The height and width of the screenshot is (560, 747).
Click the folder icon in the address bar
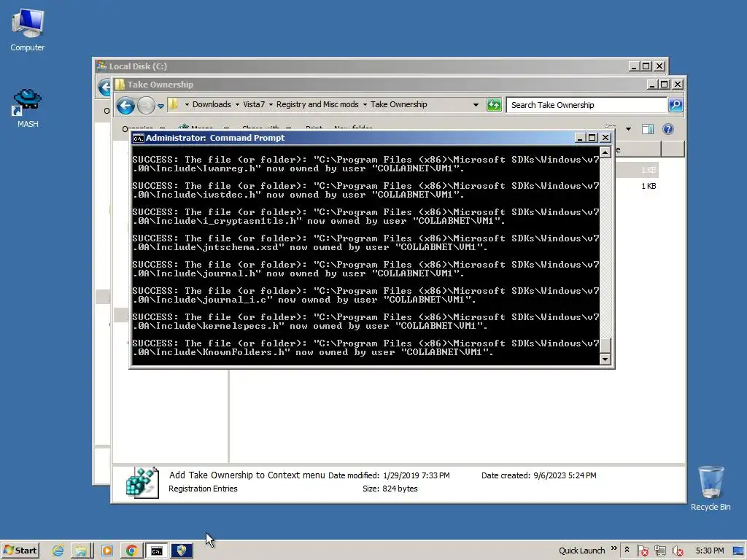pyautogui.click(x=173, y=104)
